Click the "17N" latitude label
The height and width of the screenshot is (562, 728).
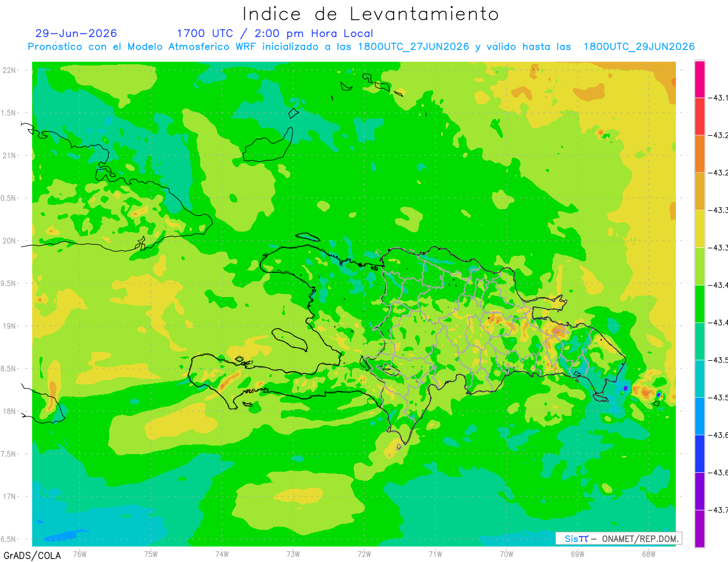click(x=10, y=497)
